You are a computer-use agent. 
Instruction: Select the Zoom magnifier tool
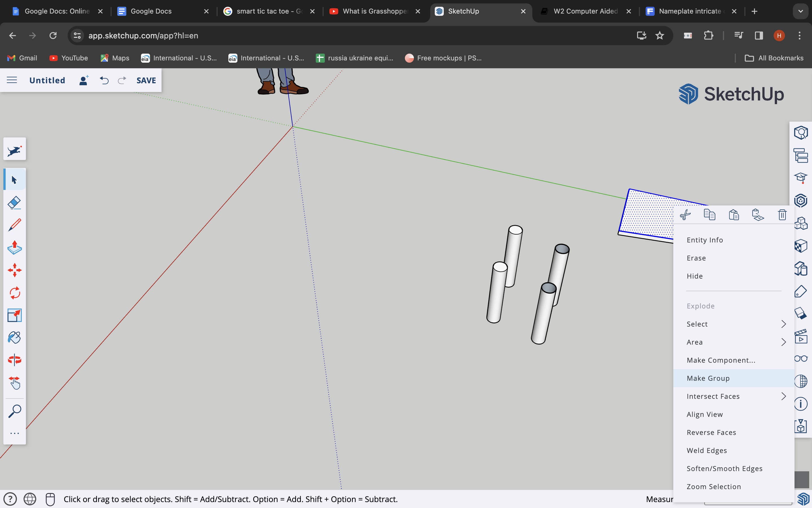pos(14,411)
